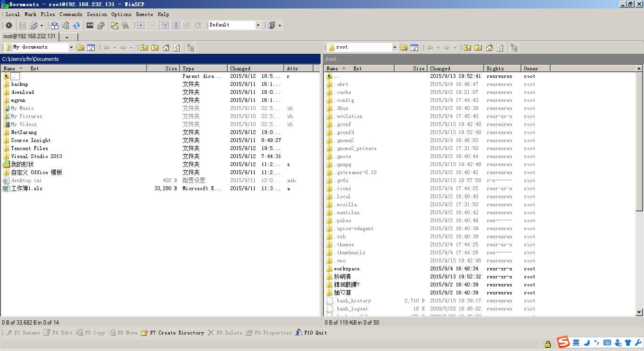Click the New Session globe icon
This screenshot has width=644, height=351.
272,25
